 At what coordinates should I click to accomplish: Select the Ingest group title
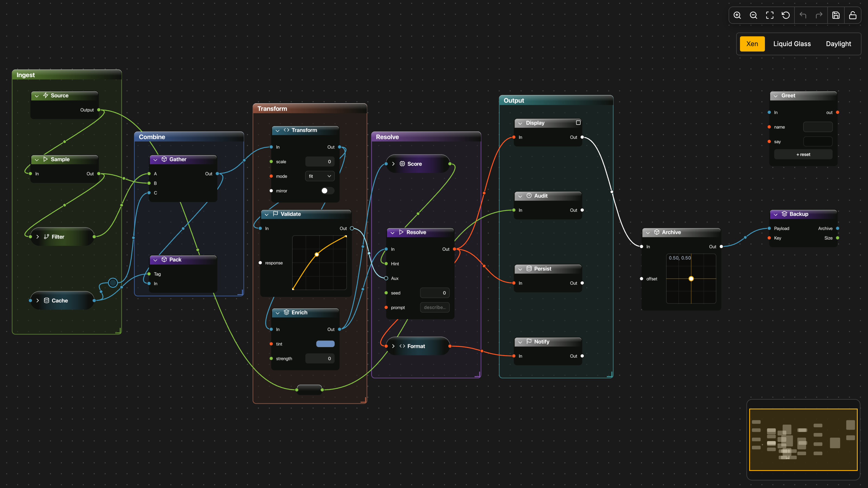[x=25, y=75]
